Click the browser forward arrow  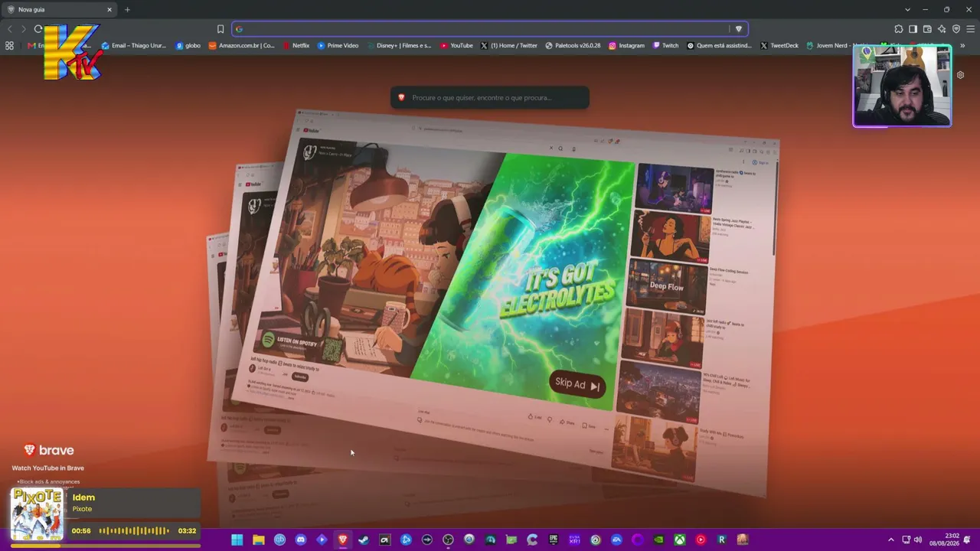coord(24,29)
